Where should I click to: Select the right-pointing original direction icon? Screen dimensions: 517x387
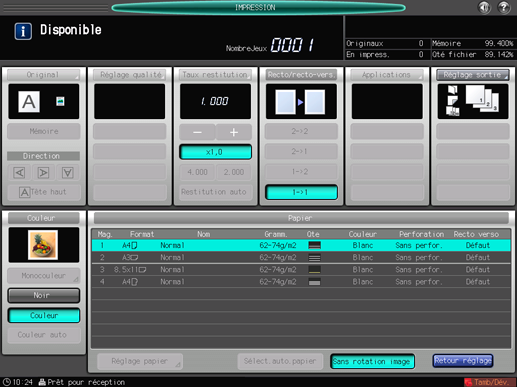pyautogui.click(x=43, y=172)
